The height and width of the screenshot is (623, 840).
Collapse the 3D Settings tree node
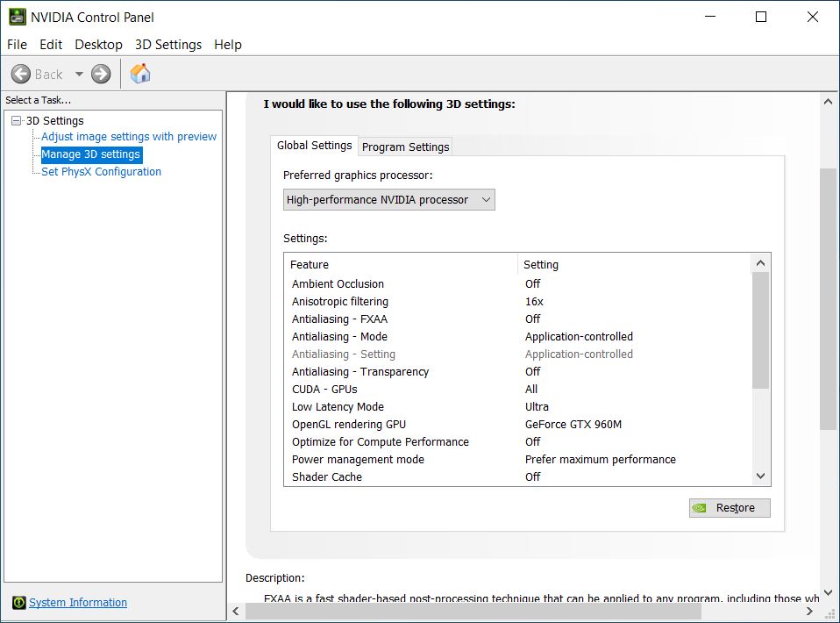[17, 121]
